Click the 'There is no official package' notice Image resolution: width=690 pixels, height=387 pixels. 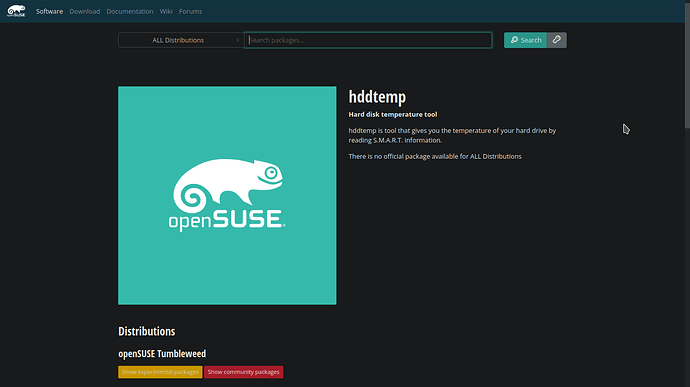coord(435,156)
